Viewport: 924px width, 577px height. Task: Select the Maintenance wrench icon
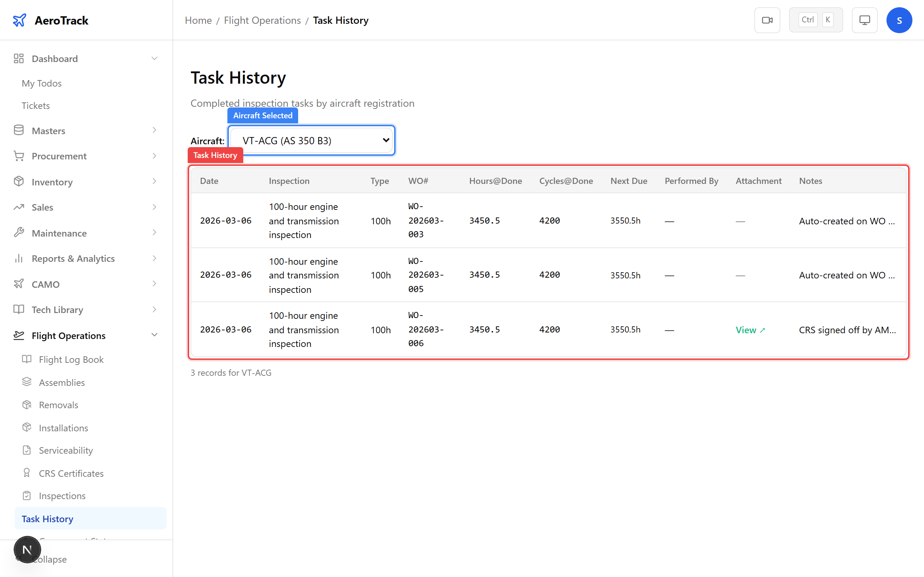pyautogui.click(x=19, y=233)
